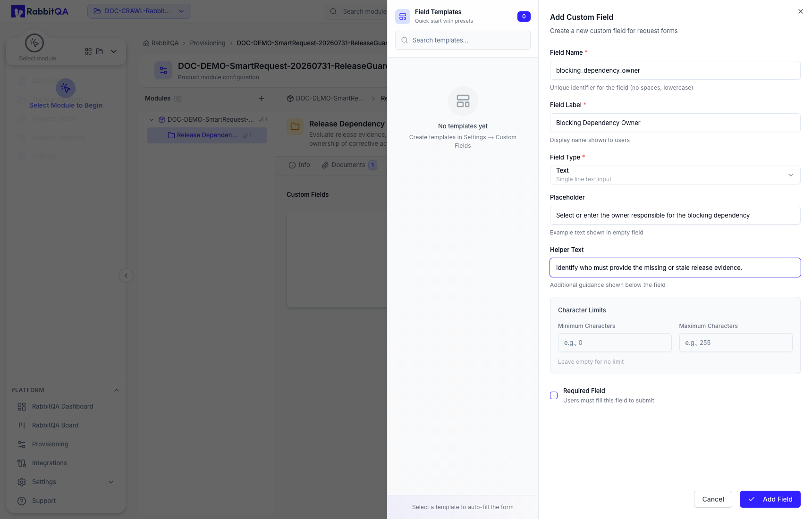Click the DOC-DEMO-SmartRe... breadcrumb in detail pane
812x519 pixels.
(325, 99)
